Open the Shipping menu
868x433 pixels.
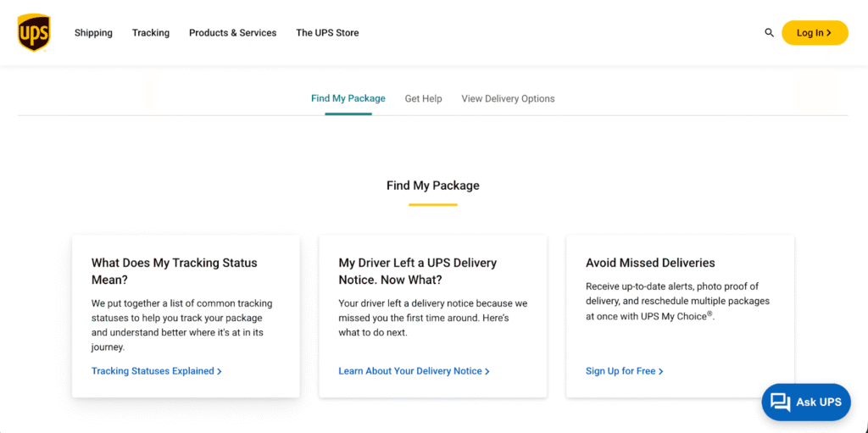click(x=93, y=33)
